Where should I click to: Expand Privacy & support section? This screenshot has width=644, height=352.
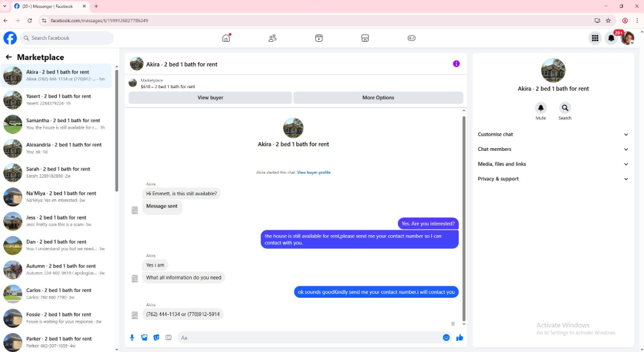click(x=553, y=179)
